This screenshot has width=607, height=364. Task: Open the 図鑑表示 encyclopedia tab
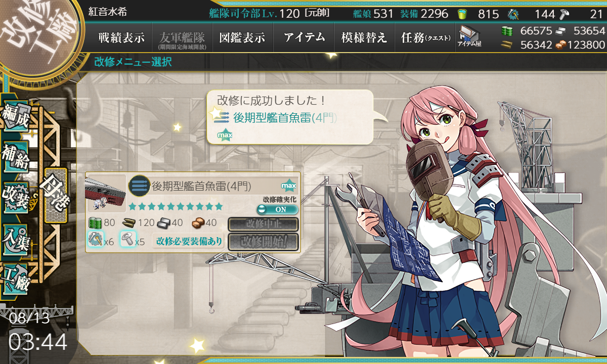[242, 37]
